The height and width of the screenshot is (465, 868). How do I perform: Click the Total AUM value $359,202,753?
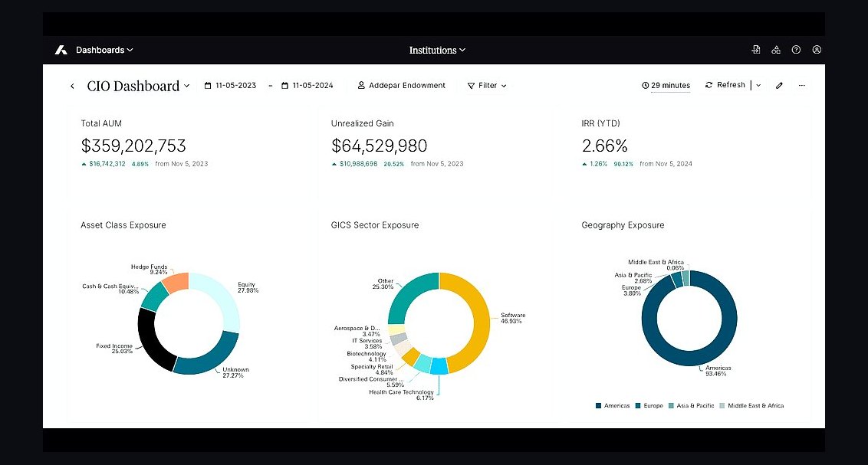(x=133, y=146)
